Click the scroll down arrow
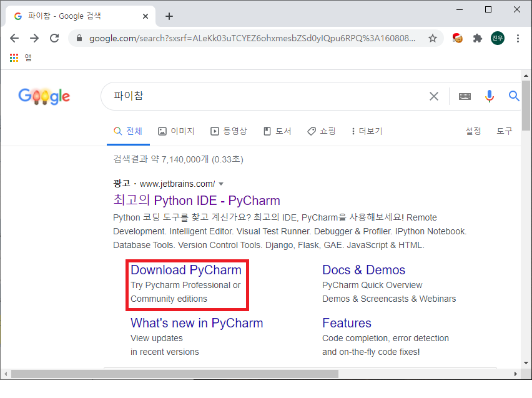Image resolution: width=532 pixels, height=398 pixels. 526,363
